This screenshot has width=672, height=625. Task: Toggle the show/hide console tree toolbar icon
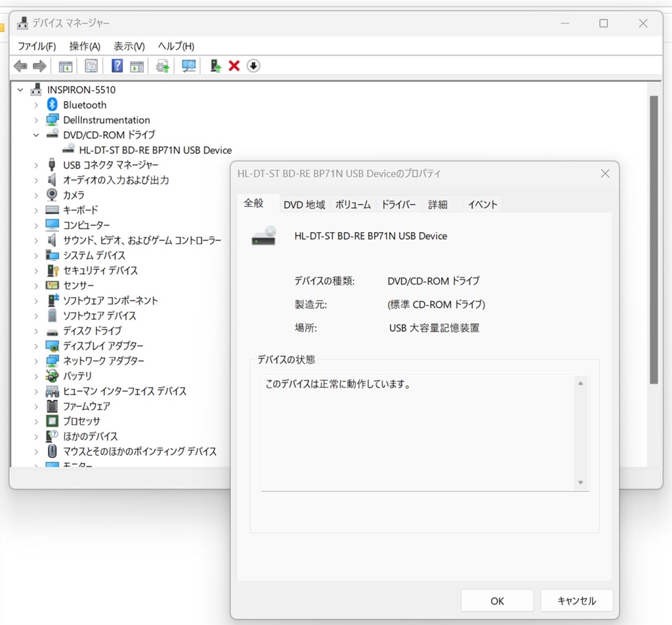point(66,66)
